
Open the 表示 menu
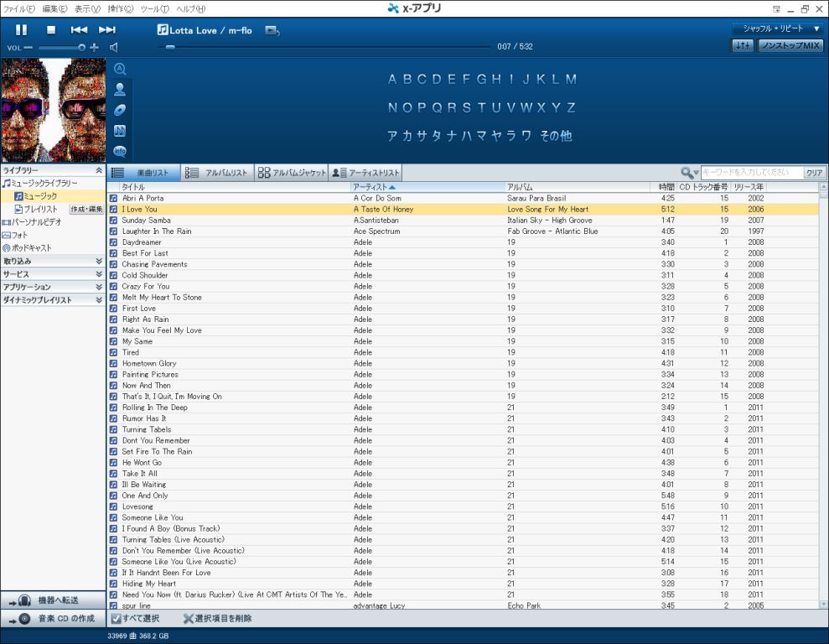point(87,9)
